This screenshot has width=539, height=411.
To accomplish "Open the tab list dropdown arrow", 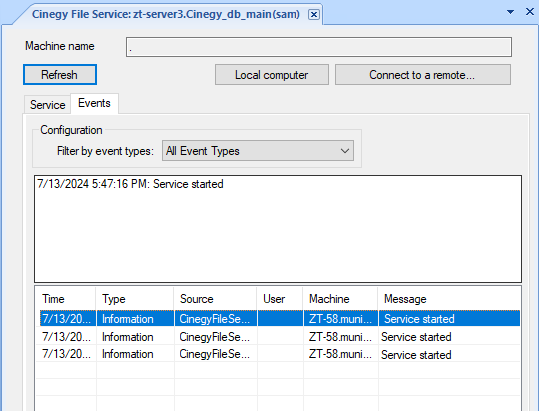I will (510, 12).
